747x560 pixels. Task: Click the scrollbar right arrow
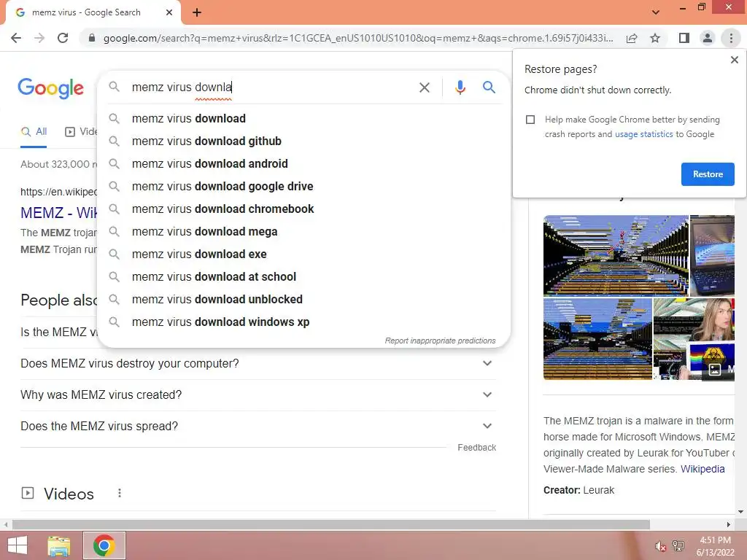pyautogui.click(x=729, y=524)
